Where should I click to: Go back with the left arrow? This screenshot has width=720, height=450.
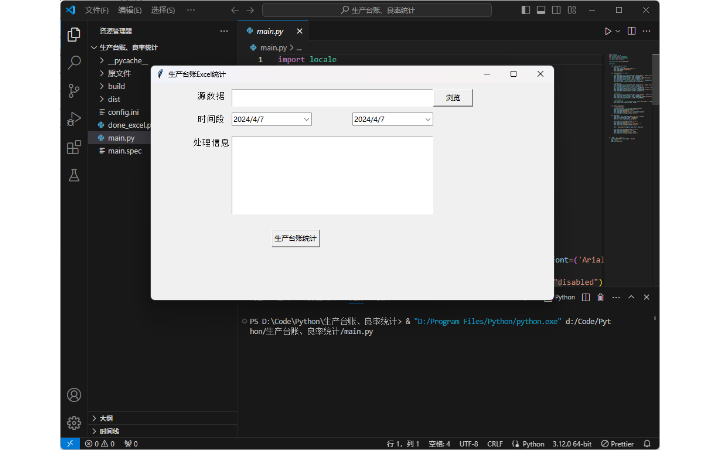click(x=235, y=10)
